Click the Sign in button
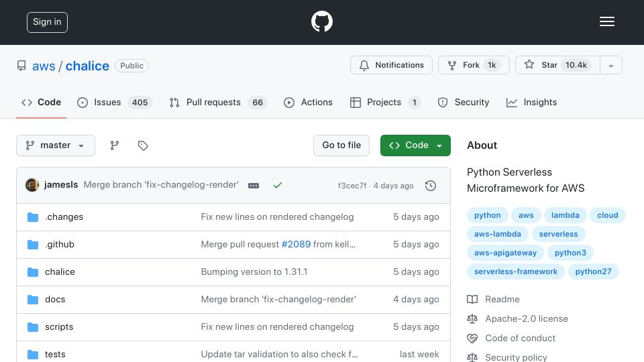Screen dimensions: 644x362 [x=47, y=22]
